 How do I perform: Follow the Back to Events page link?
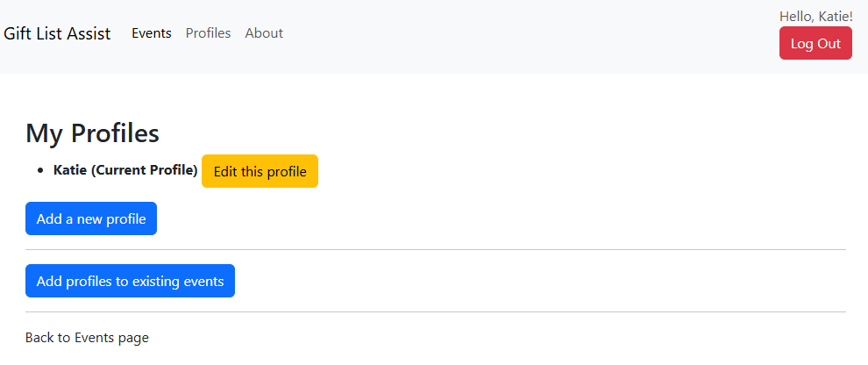[87, 337]
